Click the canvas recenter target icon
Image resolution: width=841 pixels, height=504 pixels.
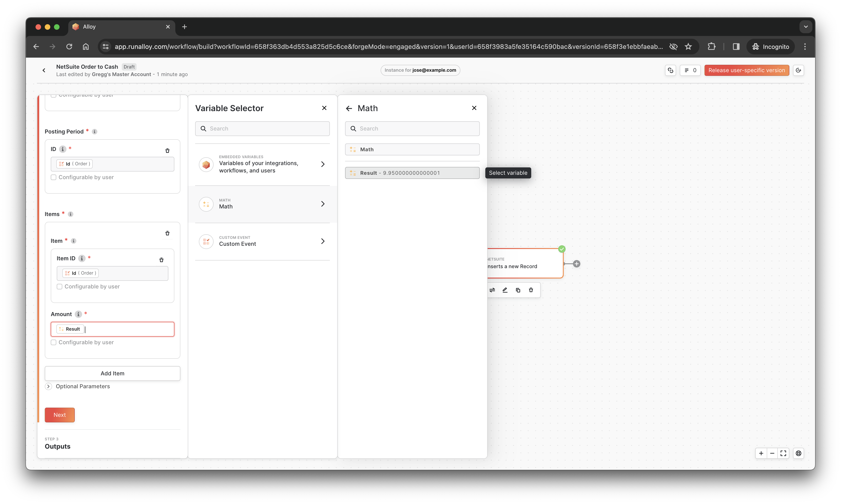point(799,454)
